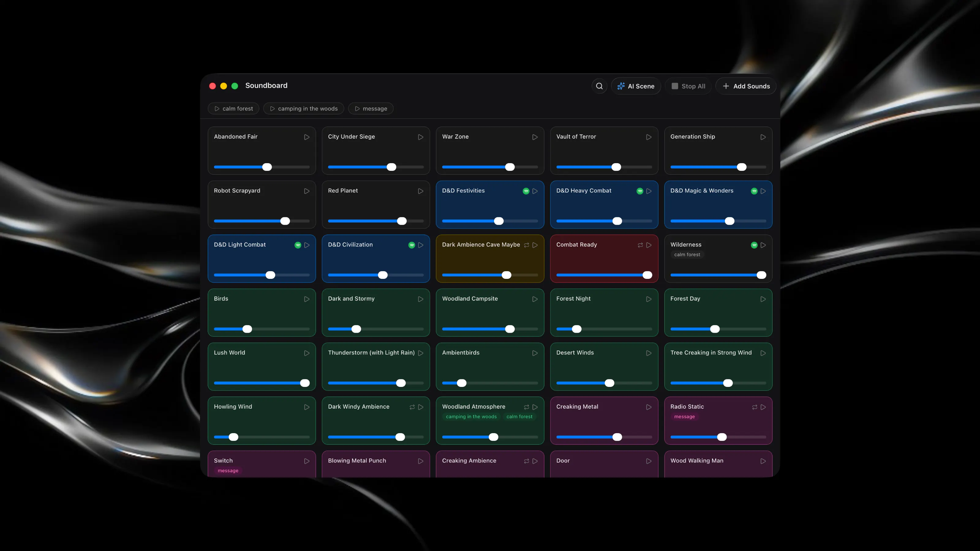Play the Forest Night sound
This screenshot has height=551, width=980.
click(x=649, y=299)
